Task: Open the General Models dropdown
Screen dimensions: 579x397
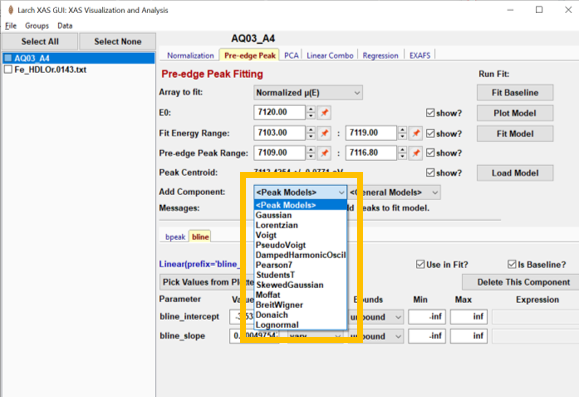Action: [x=394, y=192]
